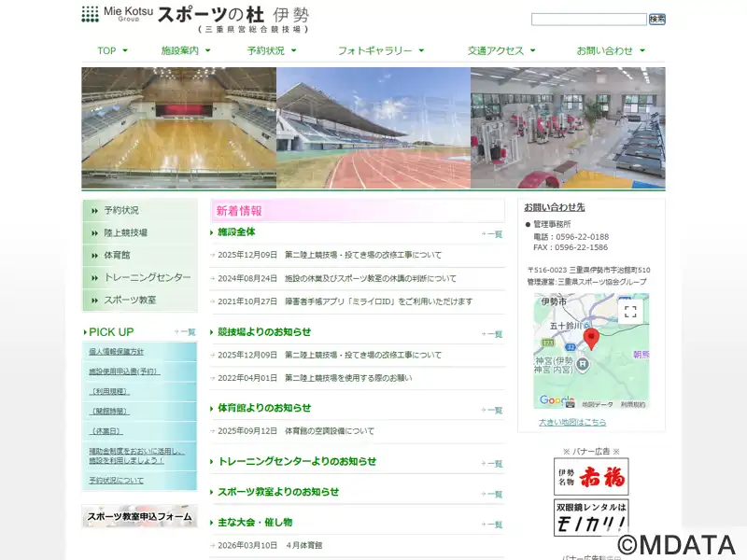Open the PICK UP 一覧 list link
The height and width of the screenshot is (560, 747).
185,332
